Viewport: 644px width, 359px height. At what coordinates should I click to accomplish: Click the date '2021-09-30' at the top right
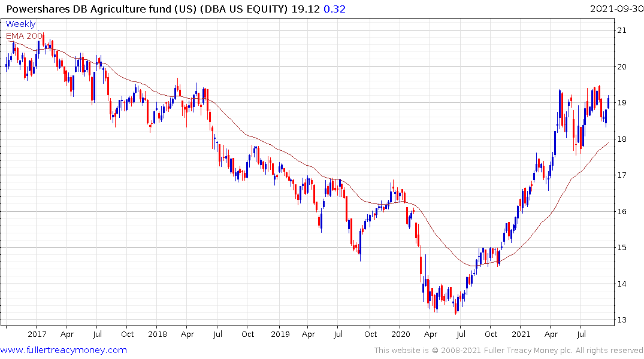616,8
